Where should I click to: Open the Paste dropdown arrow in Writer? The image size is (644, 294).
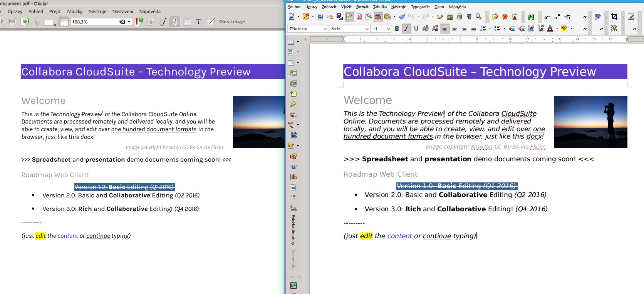tap(394, 17)
